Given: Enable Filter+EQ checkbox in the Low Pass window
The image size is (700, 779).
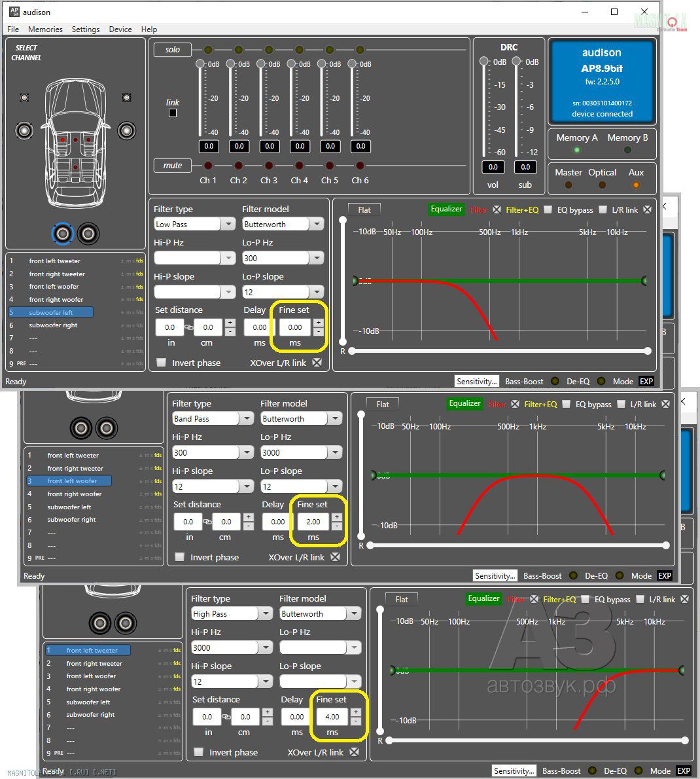Looking at the screenshot, I should coord(548,209).
